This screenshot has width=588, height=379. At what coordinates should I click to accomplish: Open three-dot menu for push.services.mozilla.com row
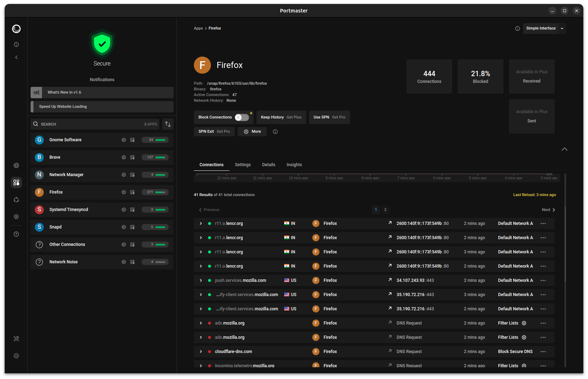click(543, 280)
